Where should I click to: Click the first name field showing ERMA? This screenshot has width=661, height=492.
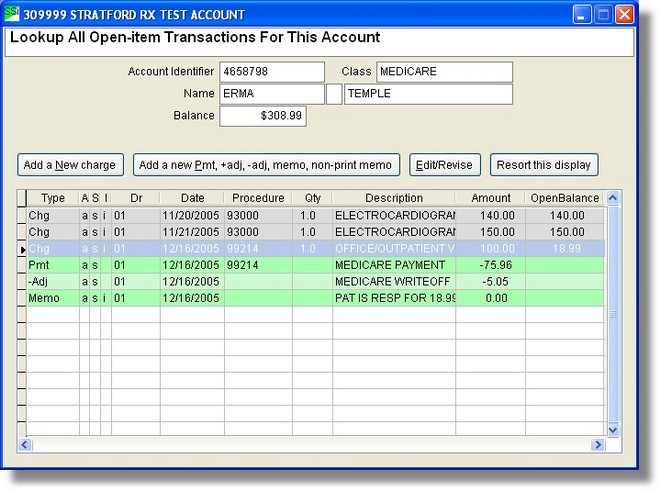pyautogui.click(x=271, y=94)
